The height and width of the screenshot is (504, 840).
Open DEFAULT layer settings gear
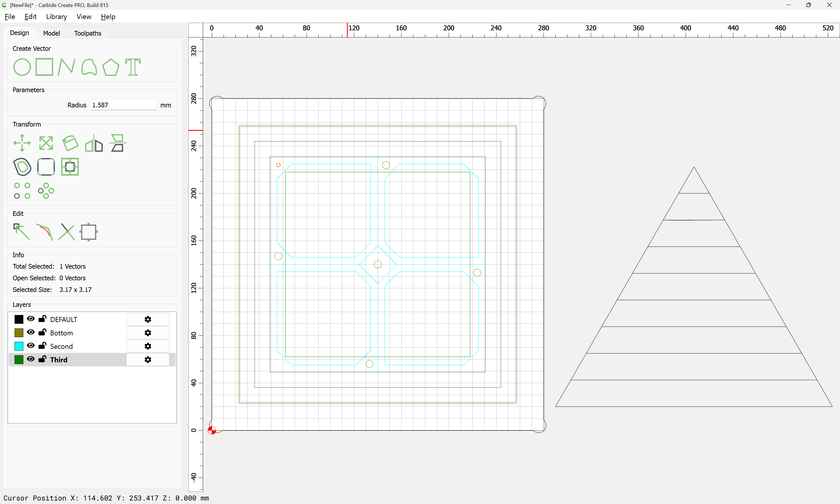point(148,319)
